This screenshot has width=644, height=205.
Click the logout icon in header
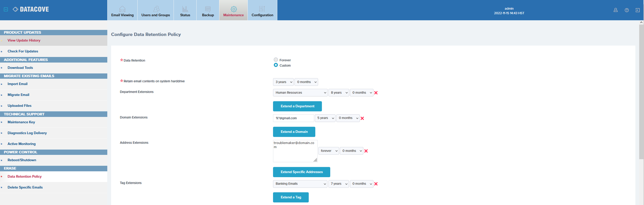pyautogui.click(x=638, y=10)
